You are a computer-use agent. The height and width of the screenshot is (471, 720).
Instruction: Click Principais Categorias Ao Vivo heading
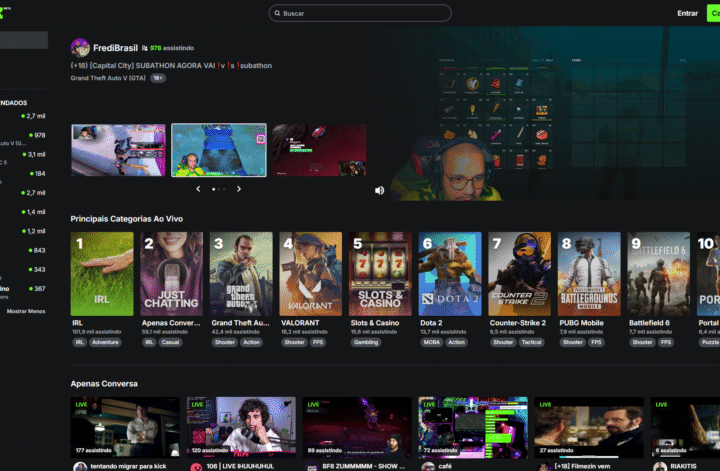coord(127,219)
